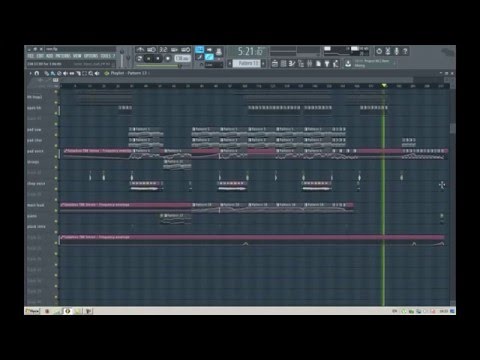Image resolution: width=480 pixels, height=360 pixels.
Task: Click the tempo BPM display
Action: click(x=182, y=59)
